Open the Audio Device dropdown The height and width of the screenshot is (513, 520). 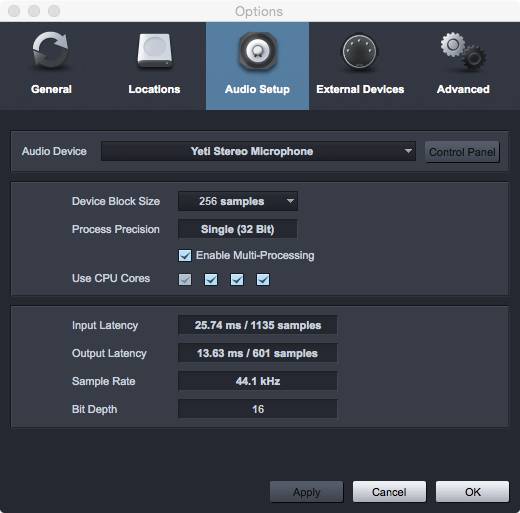pyautogui.click(x=258, y=151)
